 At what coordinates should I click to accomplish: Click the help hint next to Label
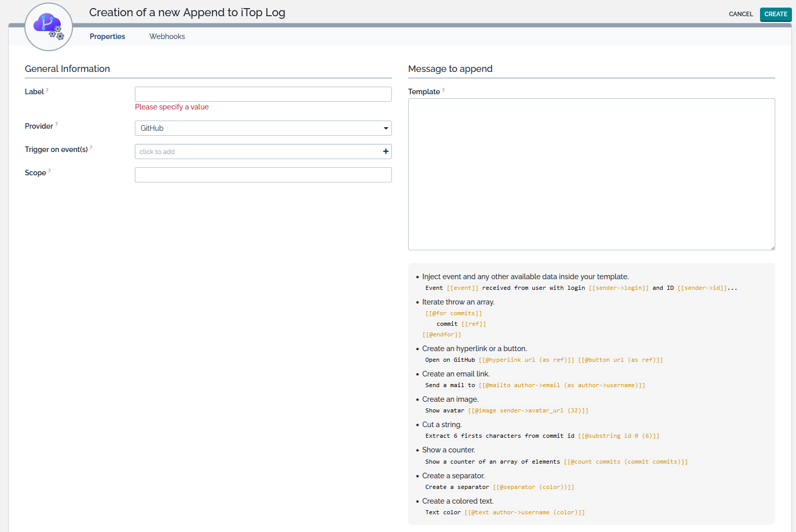[x=47, y=90]
